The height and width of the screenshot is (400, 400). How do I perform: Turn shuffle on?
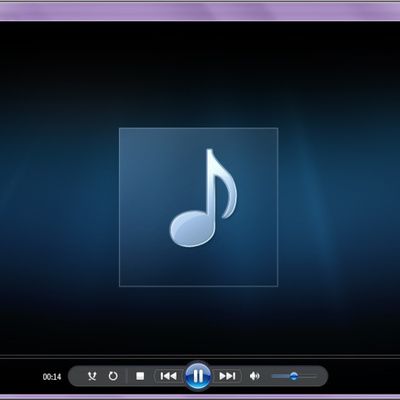pyautogui.click(x=92, y=376)
